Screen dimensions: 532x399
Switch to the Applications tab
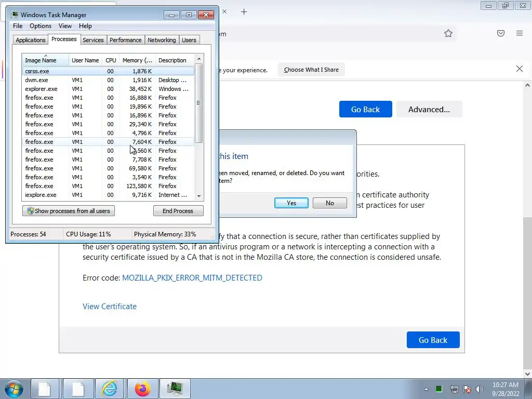coord(31,40)
